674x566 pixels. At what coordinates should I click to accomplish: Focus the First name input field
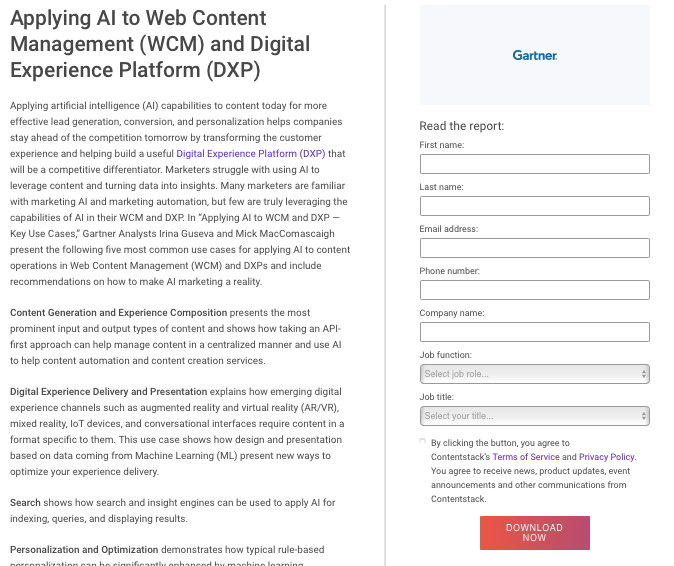pos(535,164)
